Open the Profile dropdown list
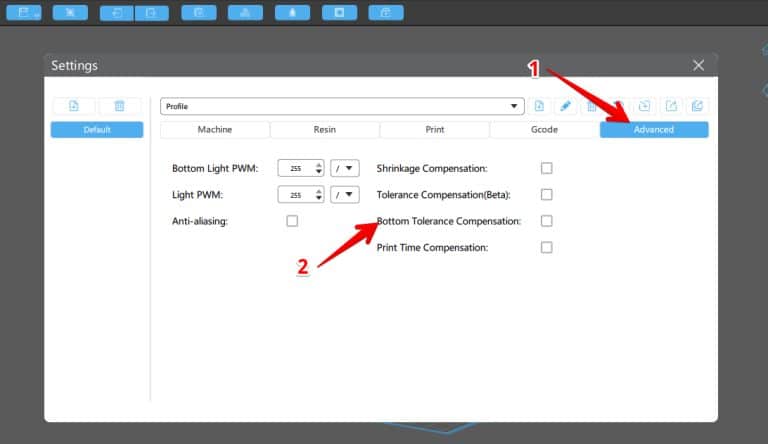This screenshot has width=768, height=444. coord(342,106)
